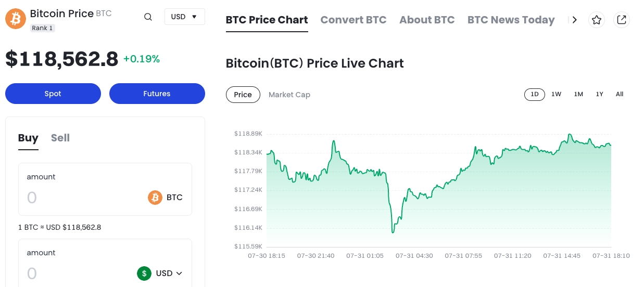Select the 1W time range

556,94
